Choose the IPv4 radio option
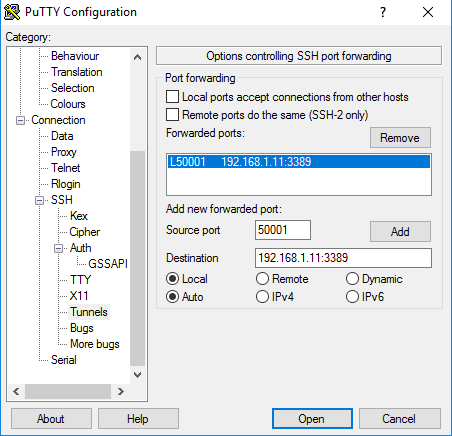This screenshot has width=452, height=436. click(x=262, y=296)
